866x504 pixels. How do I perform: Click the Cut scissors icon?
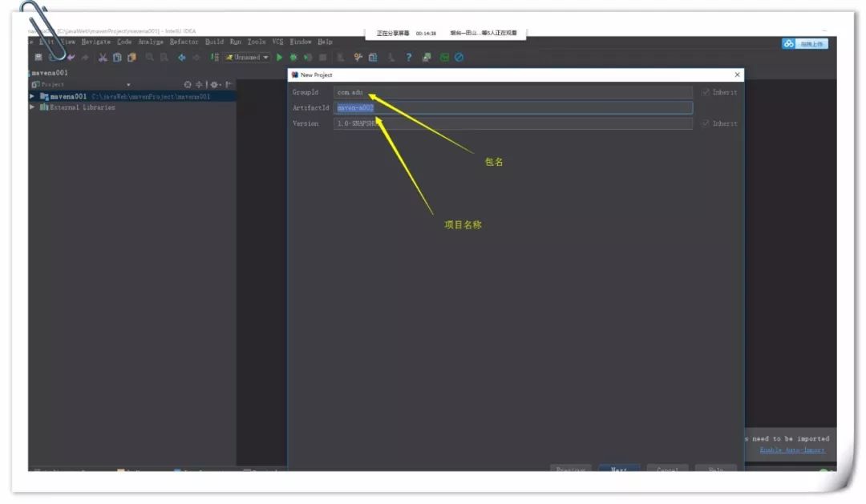pos(103,58)
